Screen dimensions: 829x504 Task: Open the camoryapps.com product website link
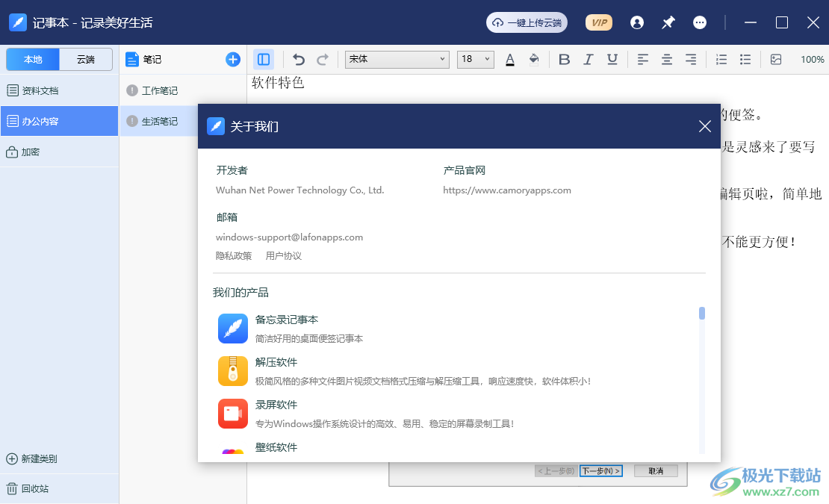[506, 190]
